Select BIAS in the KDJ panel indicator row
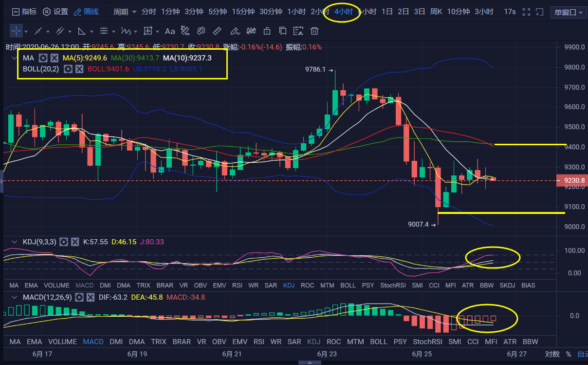This screenshot has height=365, width=588. pos(528,285)
